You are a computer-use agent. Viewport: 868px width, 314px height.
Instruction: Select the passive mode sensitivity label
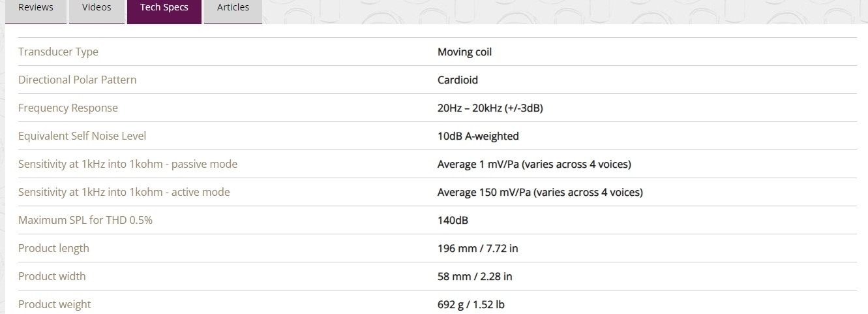(x=128, y=164)
